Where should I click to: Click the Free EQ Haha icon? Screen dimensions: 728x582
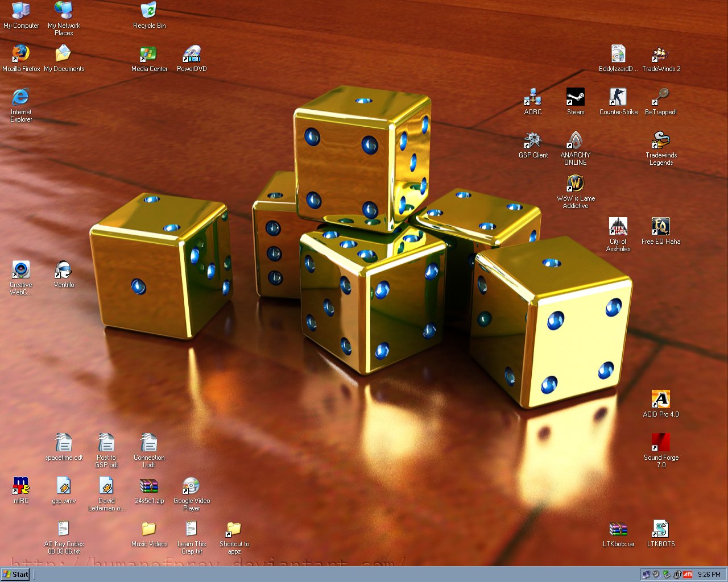coord(661,227)
